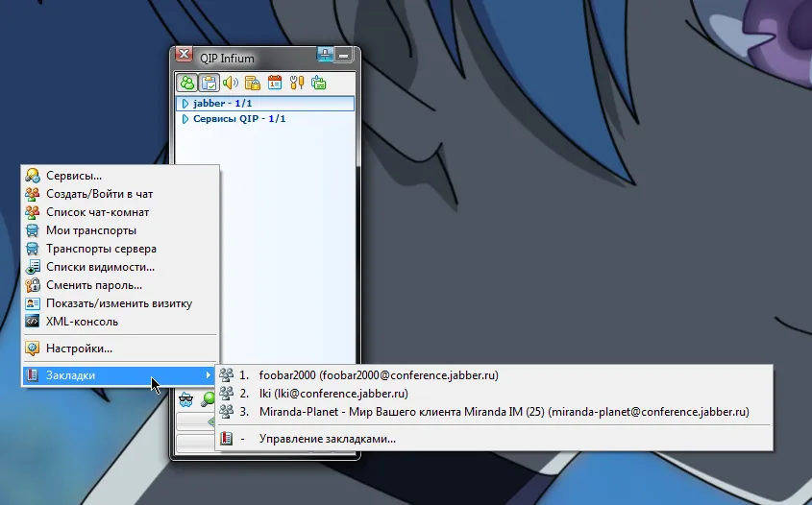
Task: Select Транспорты сервера menu item
Action: click(121, 249)
